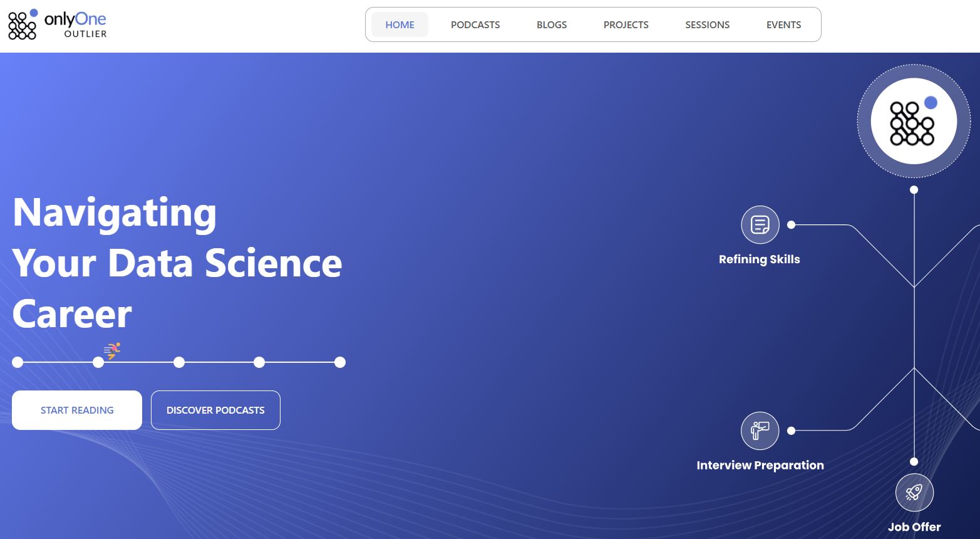The image size is (980, 539).
Task: Go to the EVENTS page
Action: click(x=783, y=24)
